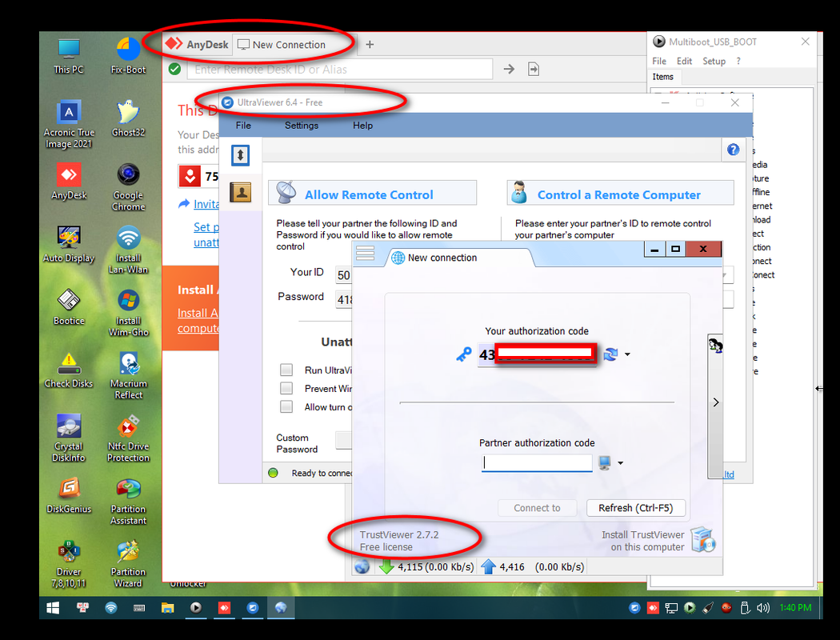This screenshot has height=640, width=840.
Task: Click AnyDesk Enter Remote Desk ID field
Action: (x=340, y=69)
